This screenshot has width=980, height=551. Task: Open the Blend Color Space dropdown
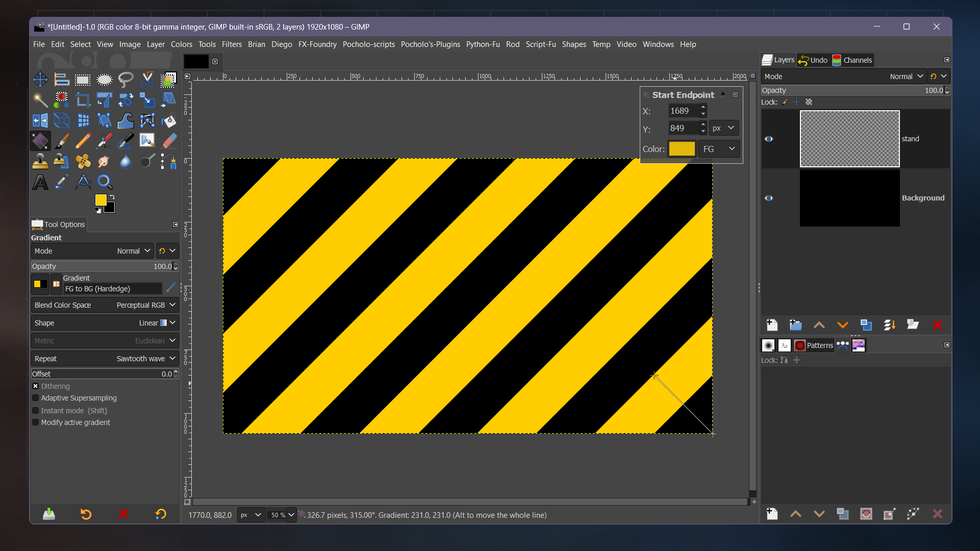click(x=105, y=305)
